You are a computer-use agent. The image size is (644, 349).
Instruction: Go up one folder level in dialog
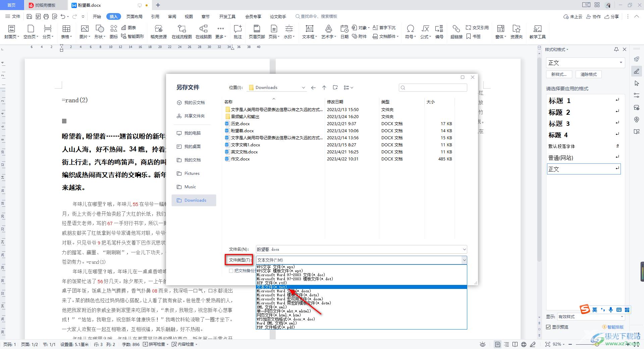click(324, 88)
